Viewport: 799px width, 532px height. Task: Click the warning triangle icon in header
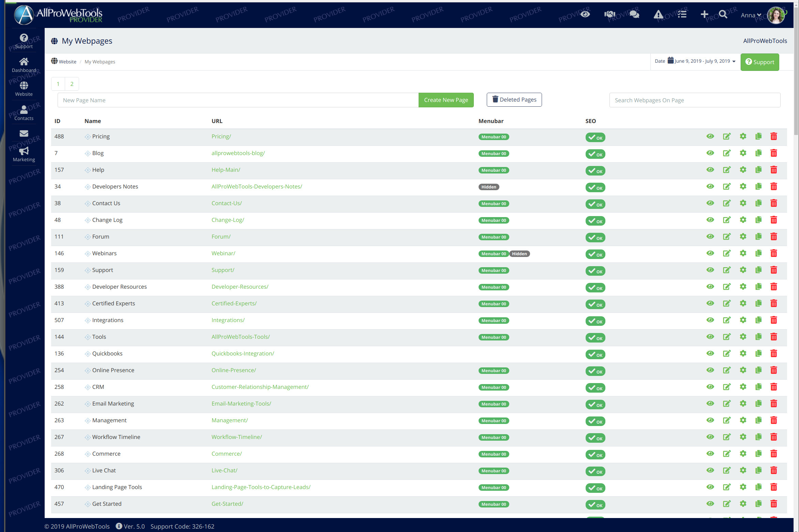tap(658, 14)
